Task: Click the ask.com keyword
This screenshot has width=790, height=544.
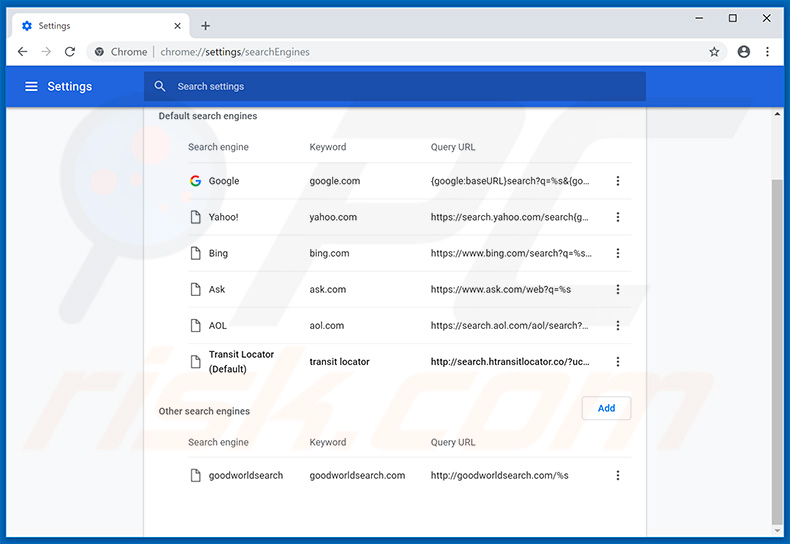Action: (x=327, y=290)
